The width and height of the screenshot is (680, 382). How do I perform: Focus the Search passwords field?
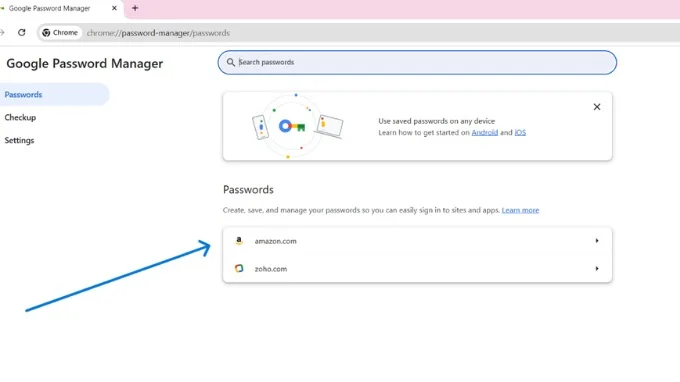[417, 62]
